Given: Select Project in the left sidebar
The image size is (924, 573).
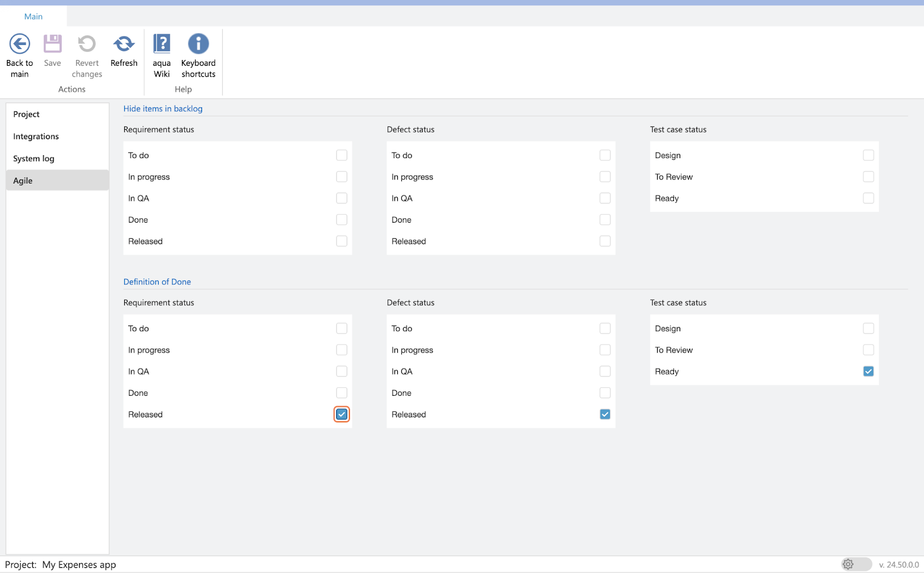Looking at the screenshot, I should point(27,114).
